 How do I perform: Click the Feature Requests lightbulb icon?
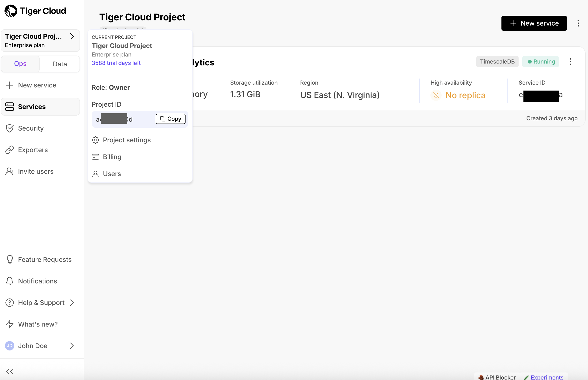pyautogui.click(x=10, y=259)
